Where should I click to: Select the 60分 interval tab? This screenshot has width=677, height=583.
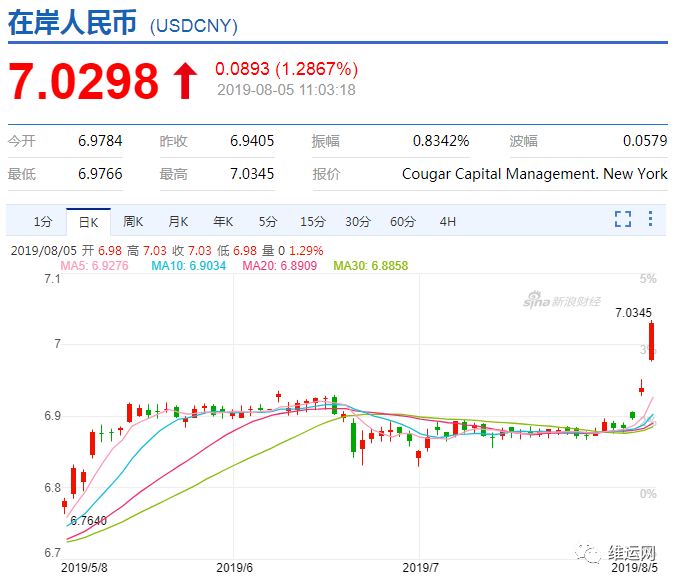[x=403, y=222]
